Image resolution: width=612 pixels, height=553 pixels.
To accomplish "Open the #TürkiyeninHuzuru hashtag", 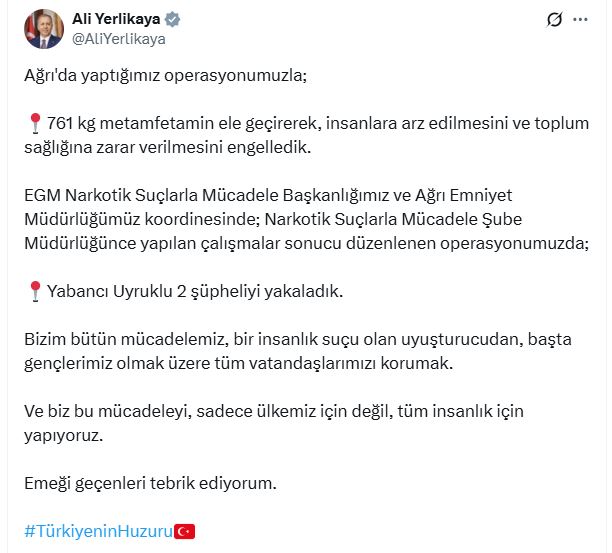I will [98, 531].
